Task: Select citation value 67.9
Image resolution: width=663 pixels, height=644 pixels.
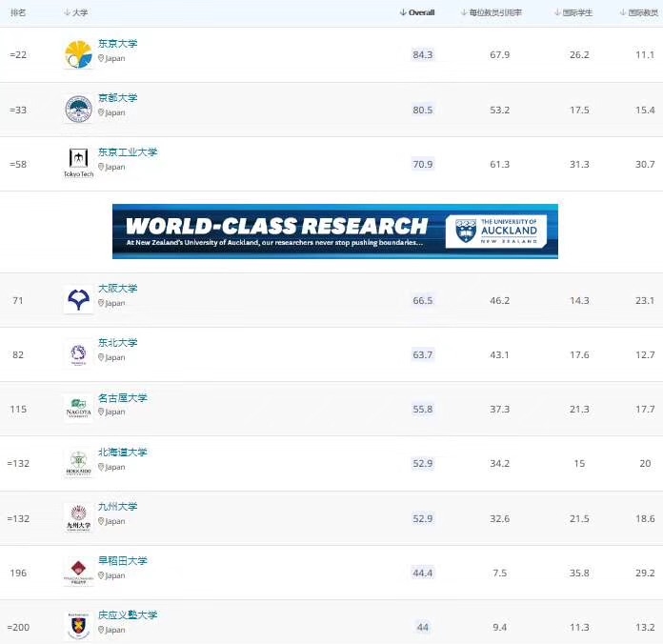Action: point(500,55)
